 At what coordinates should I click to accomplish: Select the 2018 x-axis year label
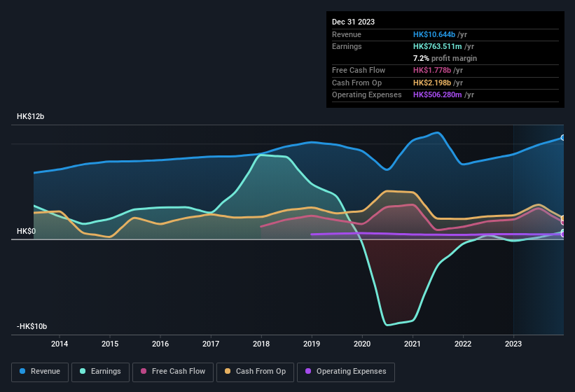tap(261, 344)
